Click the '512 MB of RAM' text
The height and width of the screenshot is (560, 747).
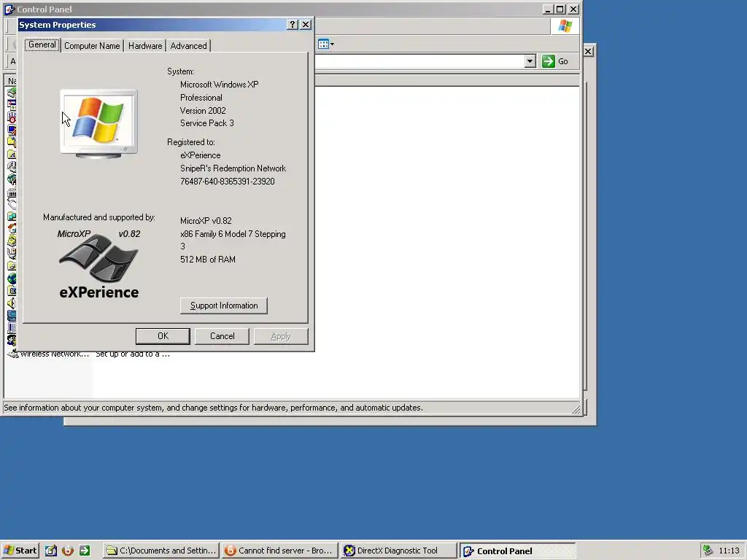(x=208, y=260)
